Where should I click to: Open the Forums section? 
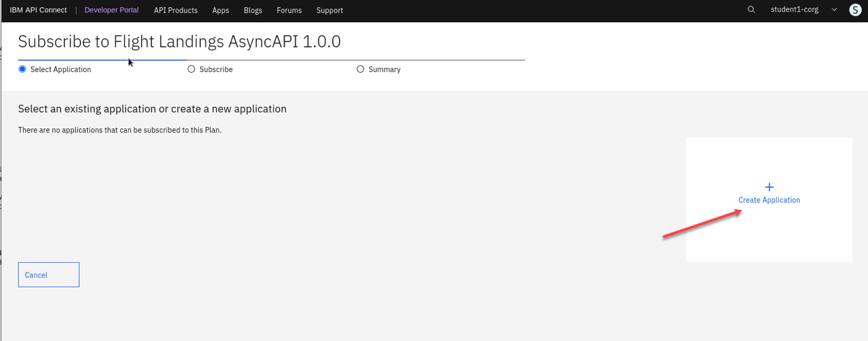tap(289, 10)
